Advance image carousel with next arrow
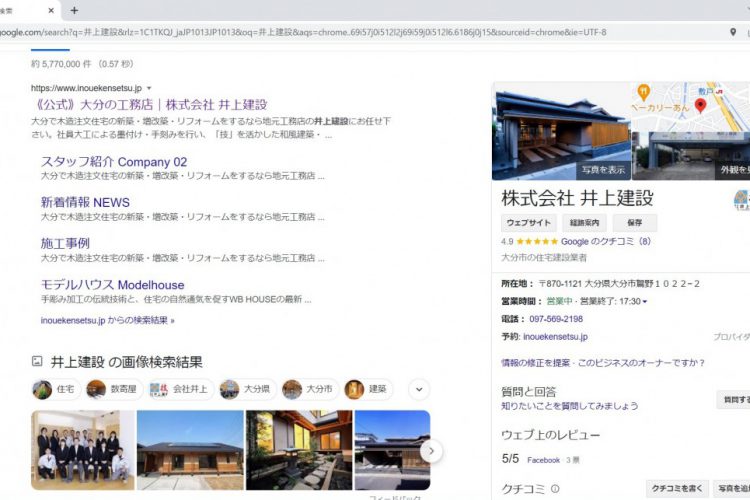750x500 pixels. click(431, 451)
